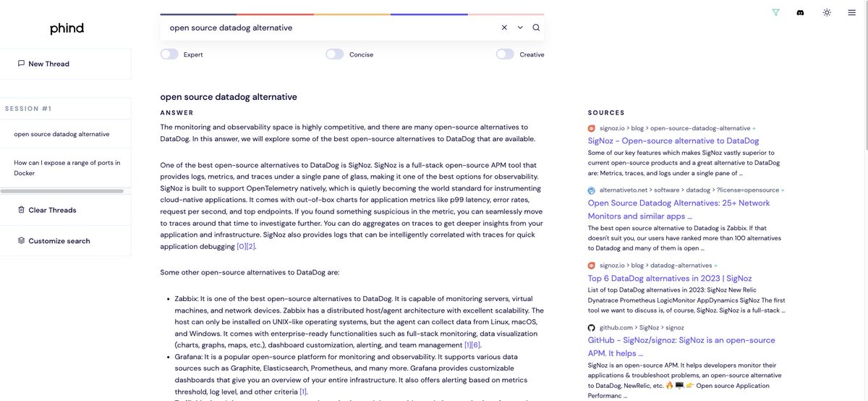Click plus after open-source-datadog-alternative breadcrumb

tap(754, 128)
